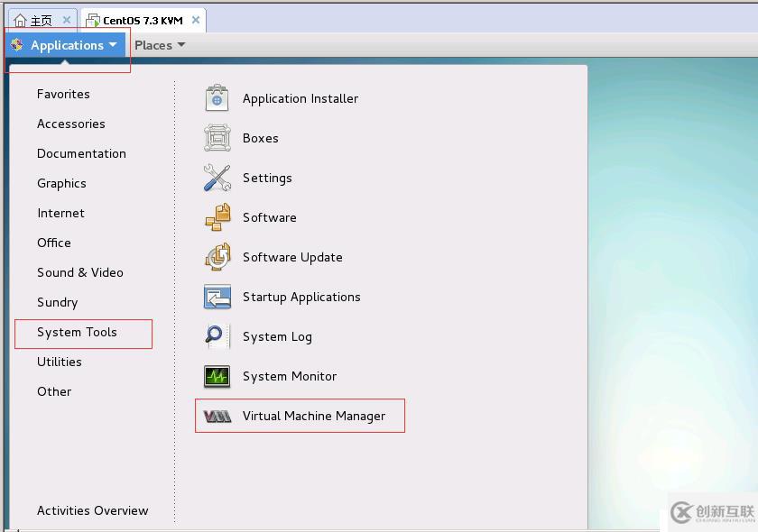The height and width of the screenshot is (532, 758).
Task: Click the Startup Applications label
Action: (301, 298)
